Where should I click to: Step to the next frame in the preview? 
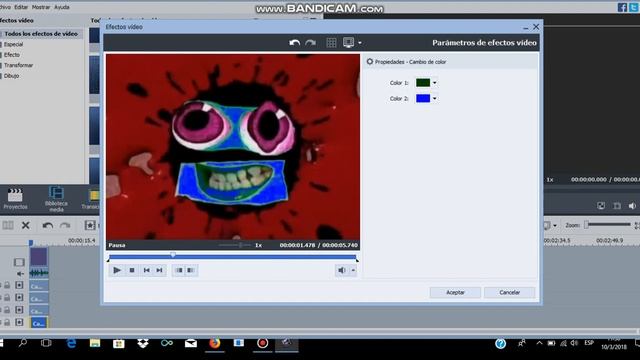tap(160, 270)
